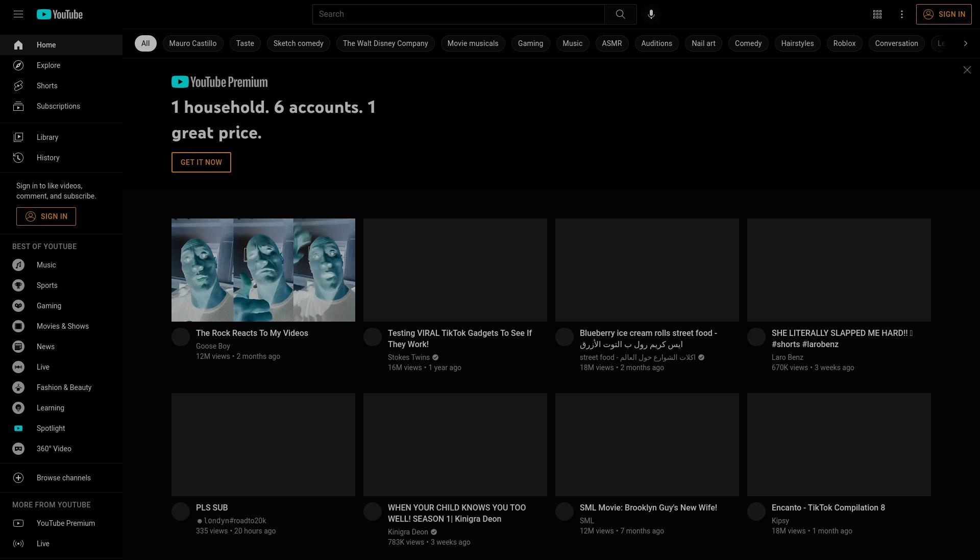The height and width of the screenshot is (560, 980).
Task: Dismiss the YouTube Premium banner
Action: [x=967, y=70]
